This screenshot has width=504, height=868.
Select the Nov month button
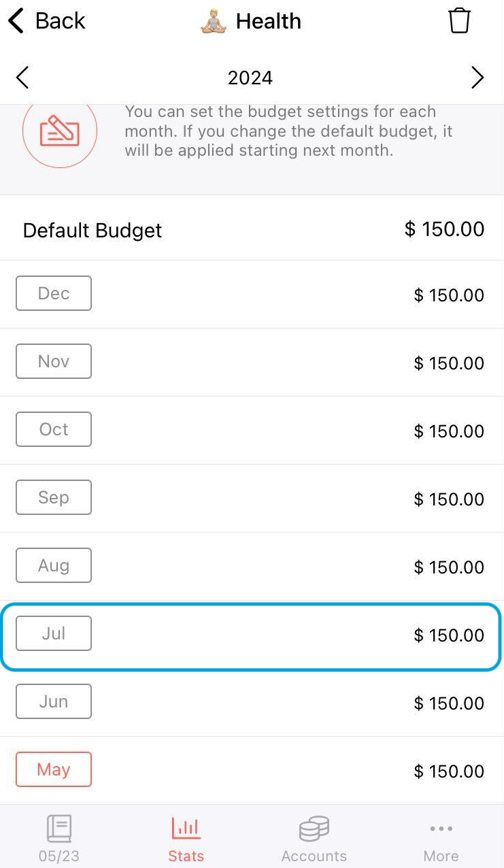tap(54, 361)
